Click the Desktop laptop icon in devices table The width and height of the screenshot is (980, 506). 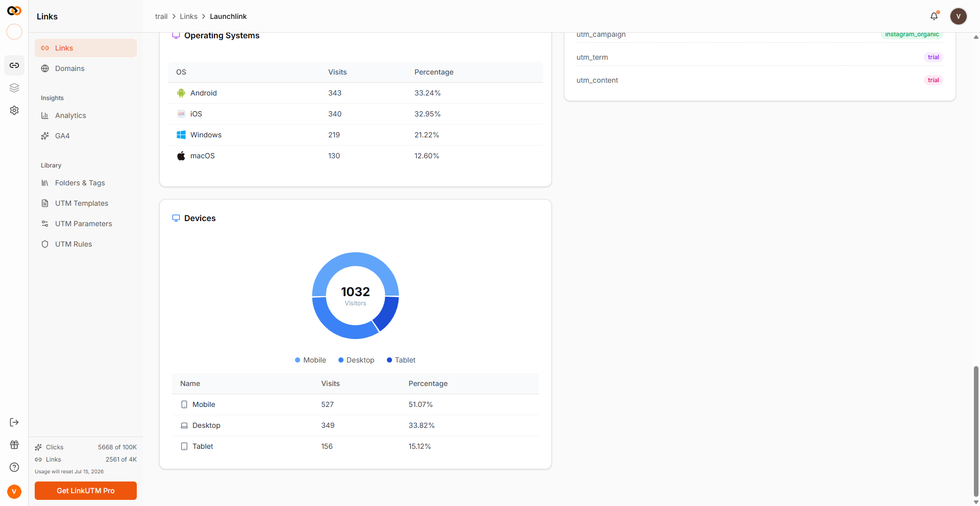[x=184, y=425]
